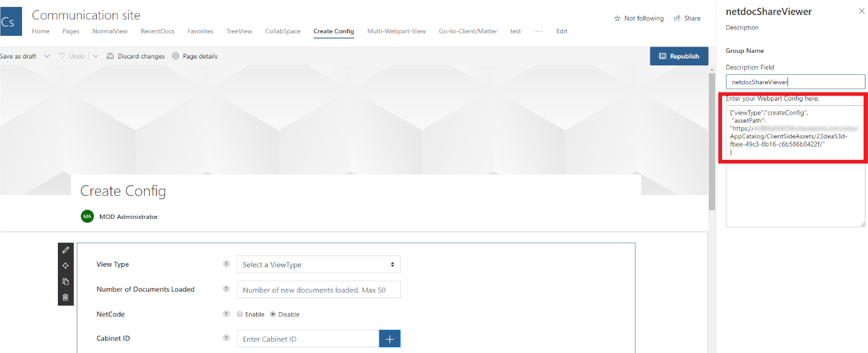Image resolution: width=868 pixels, height=353 pixels.
Task: Click the Cs site logo tile
Action: [10, 22]
